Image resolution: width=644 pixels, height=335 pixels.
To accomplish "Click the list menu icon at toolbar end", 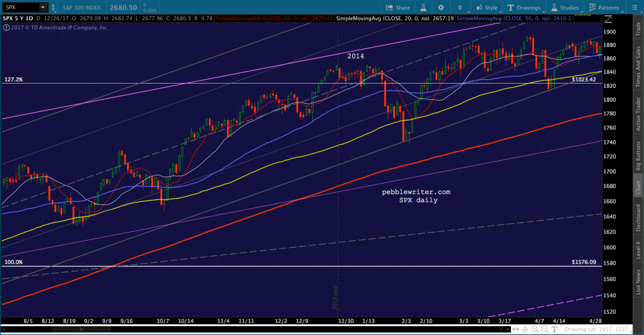I will click(x=634, y=8).
